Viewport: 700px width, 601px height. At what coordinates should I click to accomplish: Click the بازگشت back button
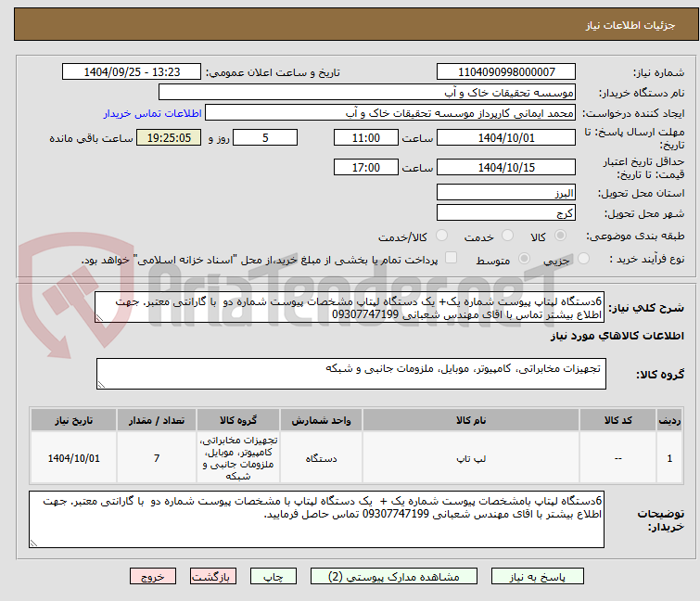tap(213, 577)
